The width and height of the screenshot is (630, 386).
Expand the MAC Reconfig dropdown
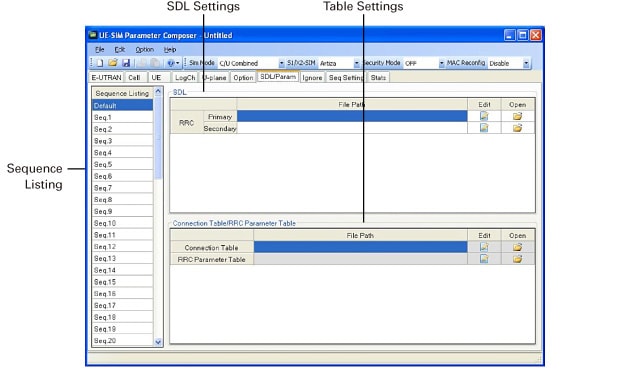click(526, 63)
